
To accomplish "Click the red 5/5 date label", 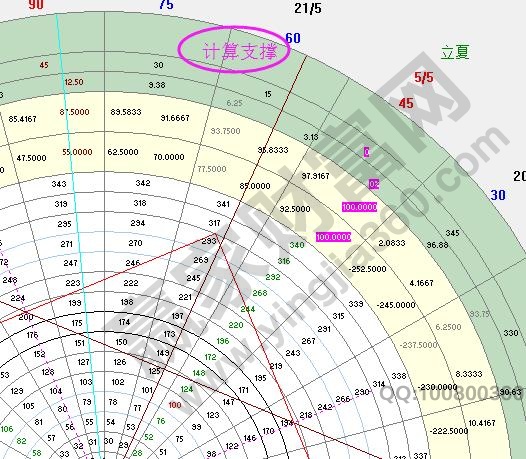I will [x=423, y=78].
